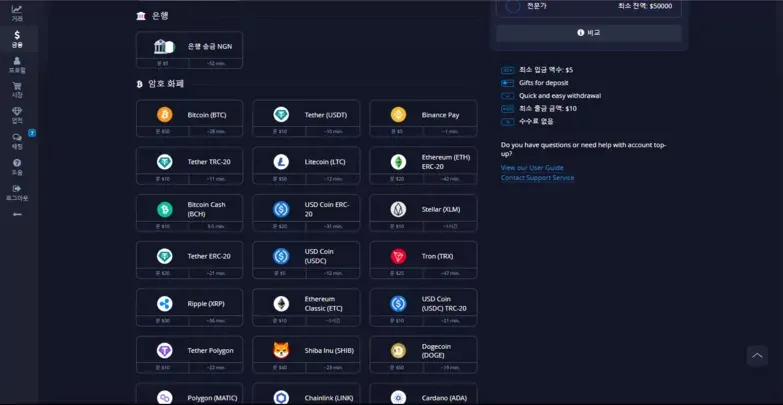Collapse the sidebar with left arrow
Image resolution: width=783 pixels, height=405 pixels.
pyautogui.click(x=17, y=214)
